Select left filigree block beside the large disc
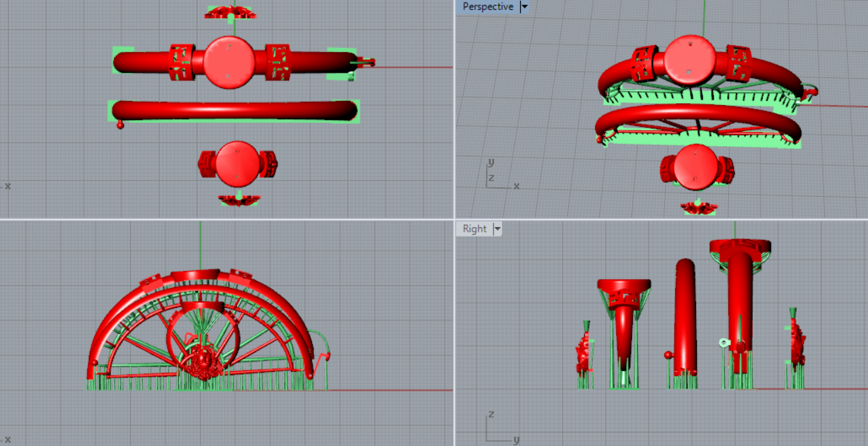Viewport: 868px width, 446px height. point(181,62)
